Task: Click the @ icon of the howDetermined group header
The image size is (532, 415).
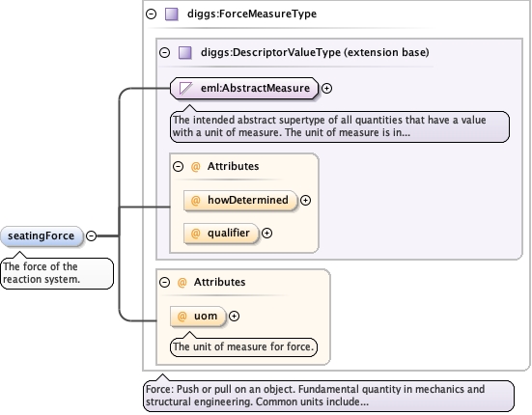Action: tap(195, 166)
